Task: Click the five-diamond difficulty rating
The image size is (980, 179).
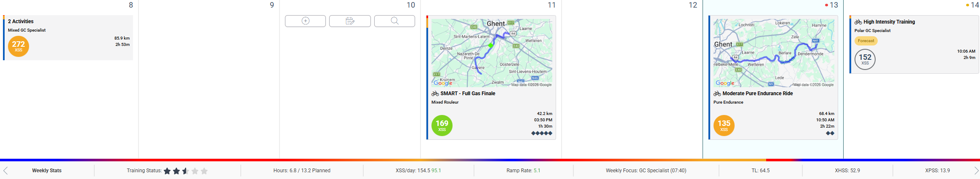Action: pyautogui.click(x=541, y=133)
